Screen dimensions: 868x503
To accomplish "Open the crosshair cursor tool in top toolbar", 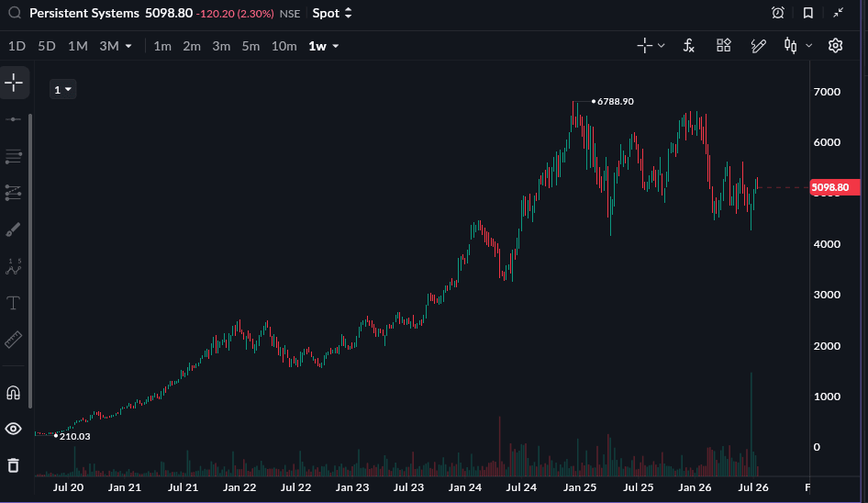I will coord(644,46).
